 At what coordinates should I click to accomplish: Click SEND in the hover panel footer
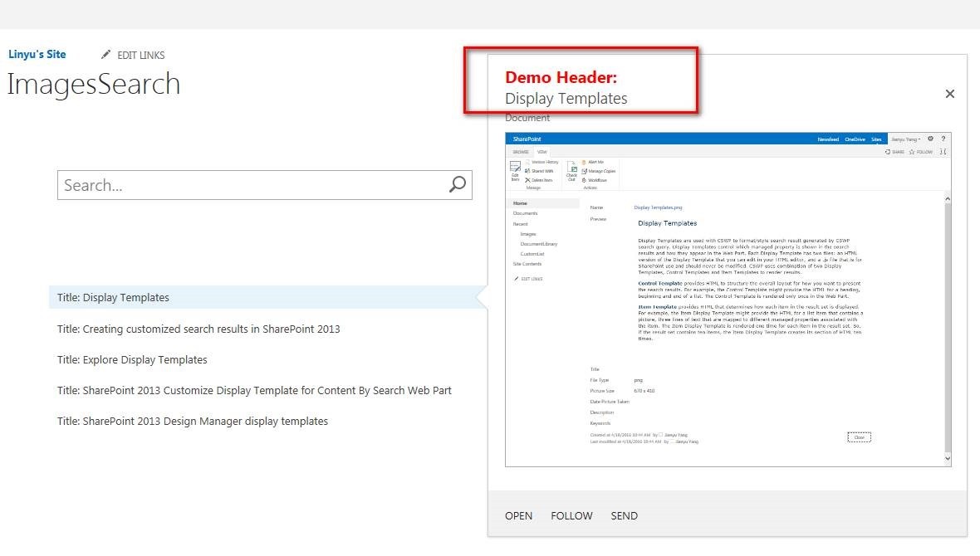coord(625,516)
